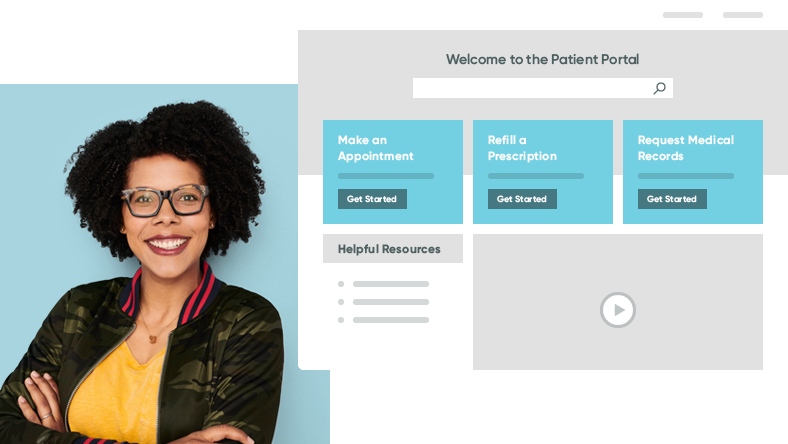Open the Request Medical Records card title
This screenshot has height=444, width=788.
(685, 148)
